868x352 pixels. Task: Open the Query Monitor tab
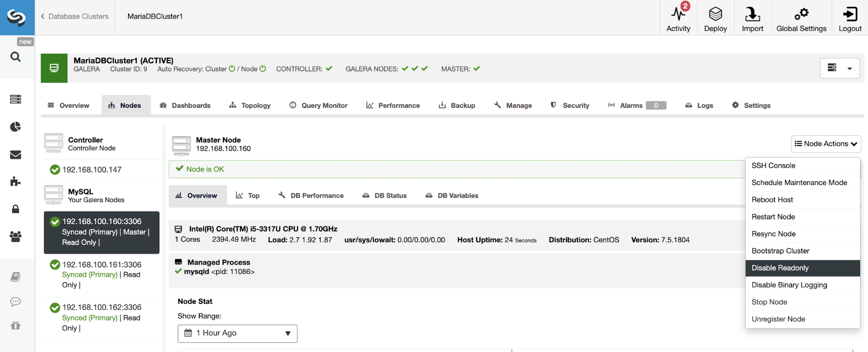319,106
